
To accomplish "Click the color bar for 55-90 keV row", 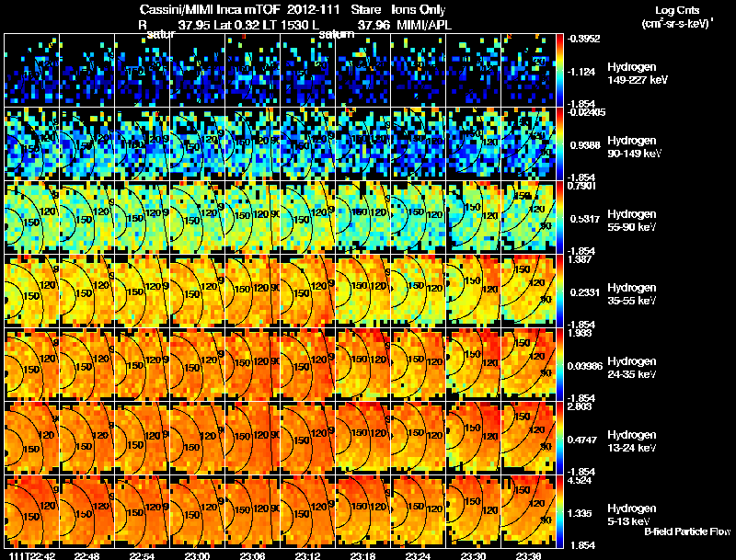I will click(x=559, y=218).
